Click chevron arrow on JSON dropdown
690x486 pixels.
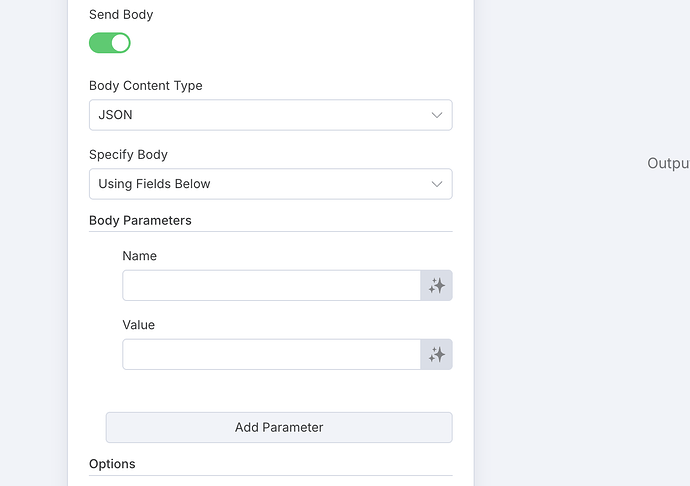(x=437, y=115)
